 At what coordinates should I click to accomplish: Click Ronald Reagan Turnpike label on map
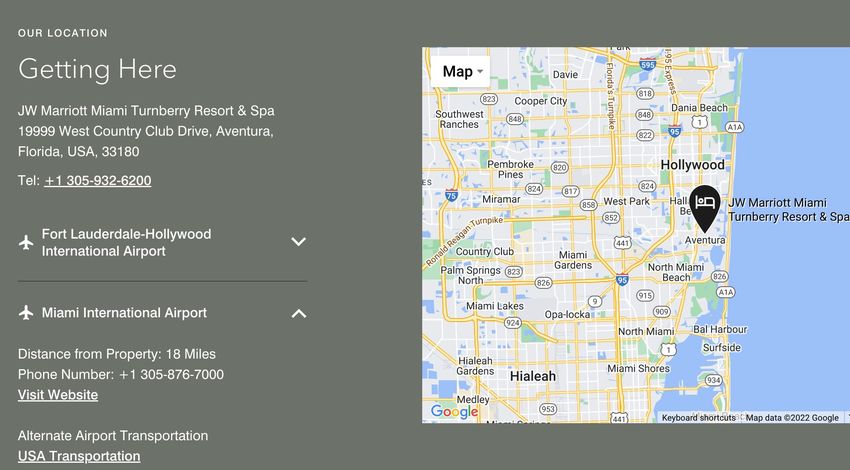pos(463,242)
